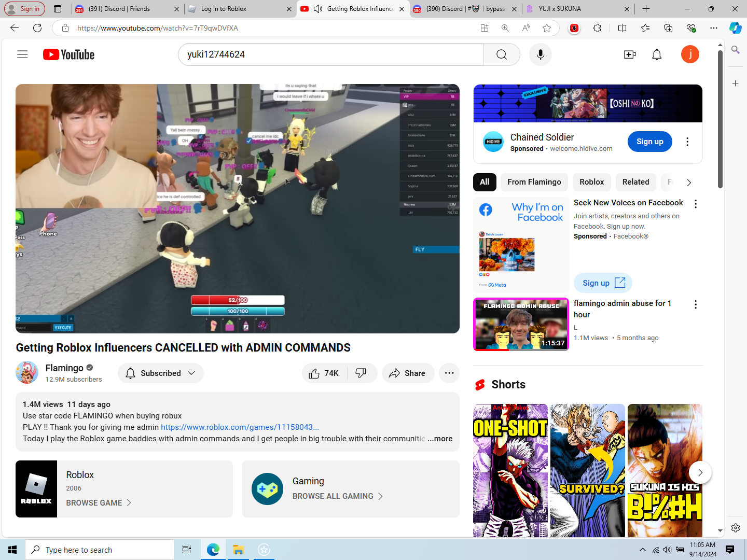Screen dimensions: 747x560
Task: Open YouTube notifications bell
Action: click(x=657, y=54)
